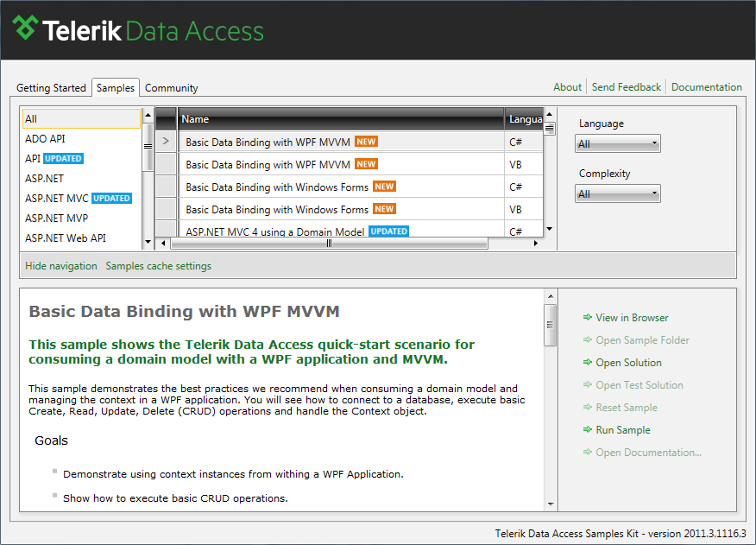Open the Language filter dropdown
Image resolution: width=756 pixels, height=545 pixels.
[617, 144]
